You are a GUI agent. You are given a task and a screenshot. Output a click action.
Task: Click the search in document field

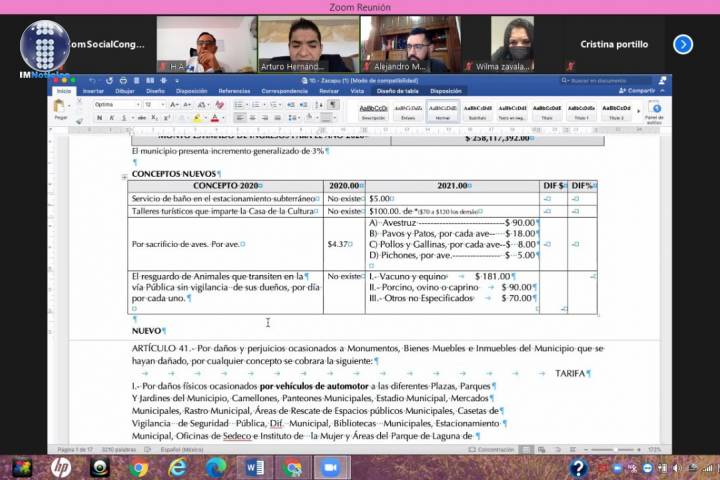[605, 81]
